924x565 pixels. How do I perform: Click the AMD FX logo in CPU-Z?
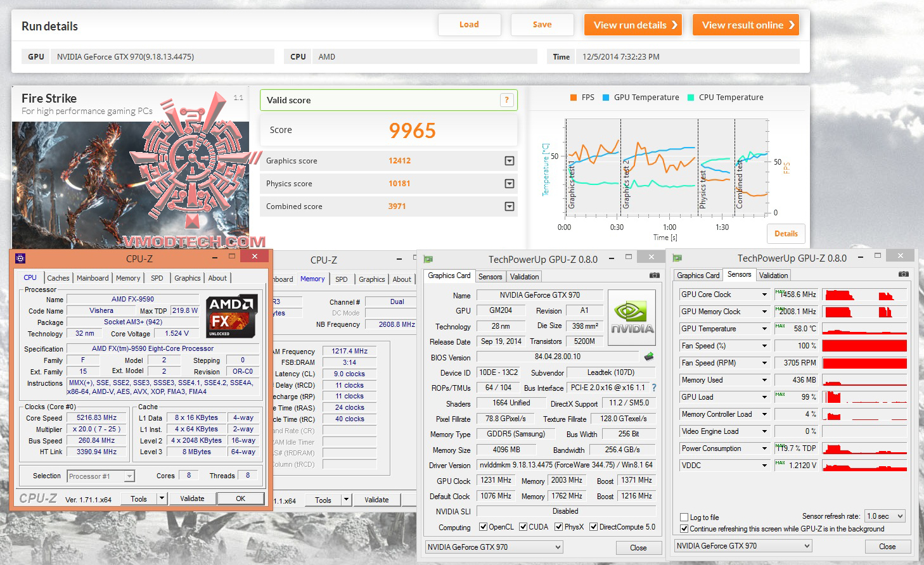pyautogui.click(x=232, y=316)
